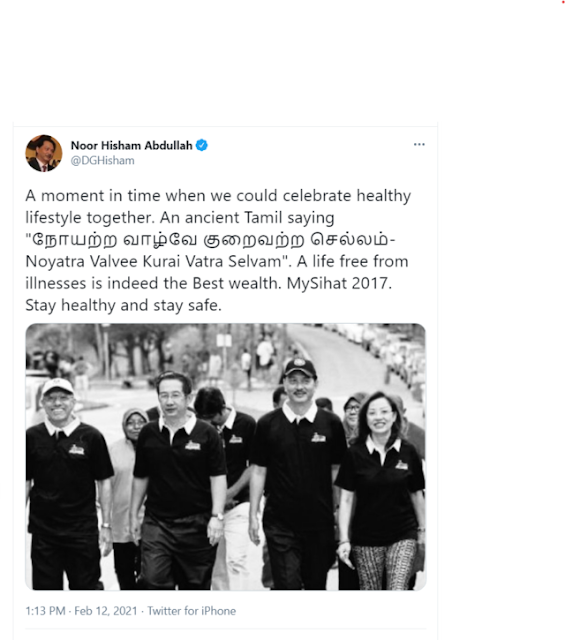Click the words 'MySihat 2017' in tweet
Screen dimensions: 565x640
(x=337, y=283)
